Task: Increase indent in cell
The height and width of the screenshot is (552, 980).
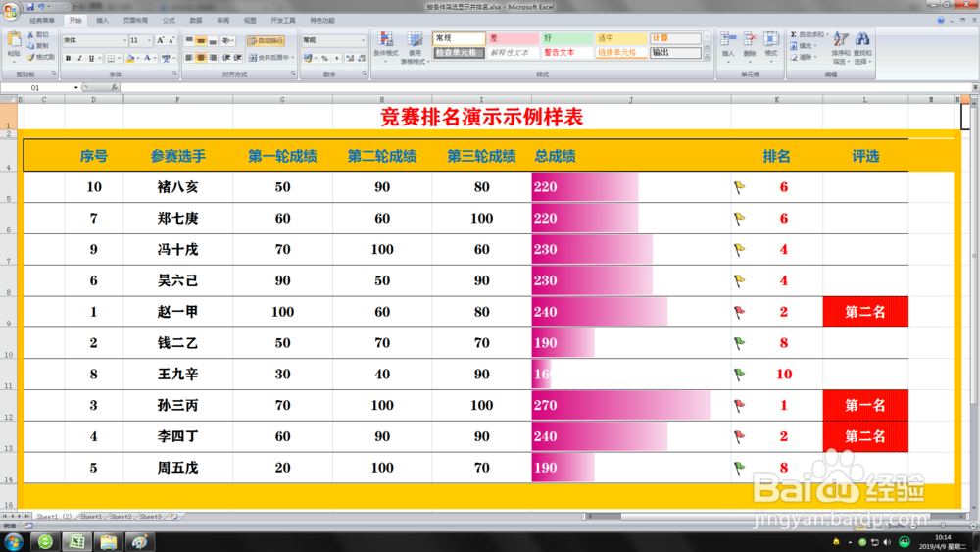Action: point(237,58)
